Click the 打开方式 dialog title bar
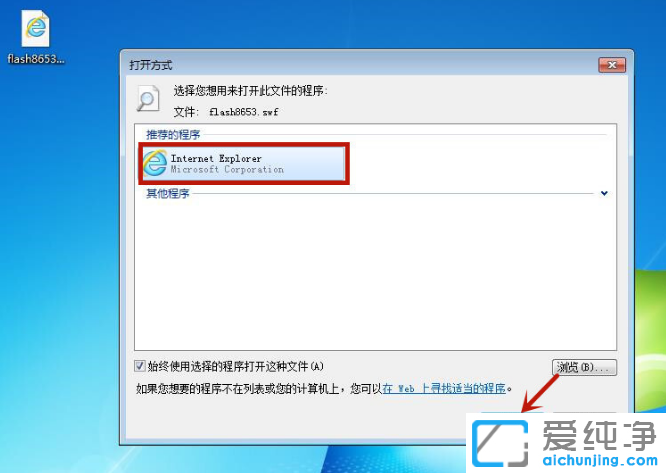The width and height of the screenshot is (666, 473). [361, 65]
